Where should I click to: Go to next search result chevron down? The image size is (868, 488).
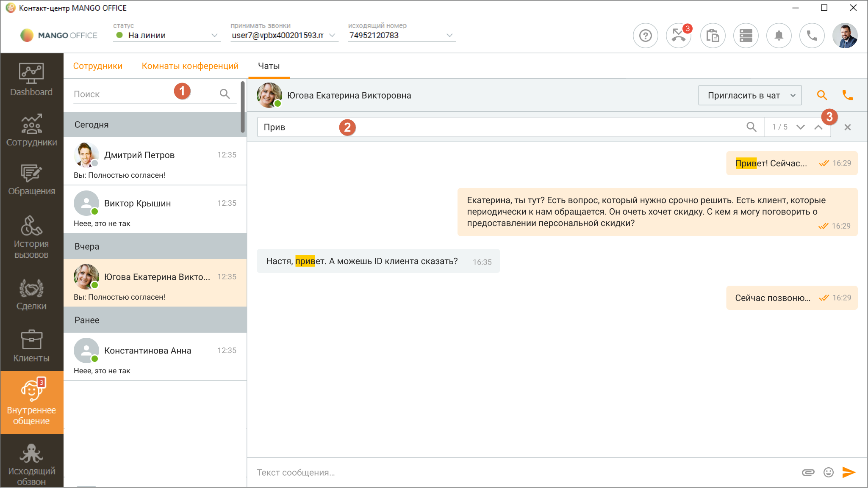(800, 127)
